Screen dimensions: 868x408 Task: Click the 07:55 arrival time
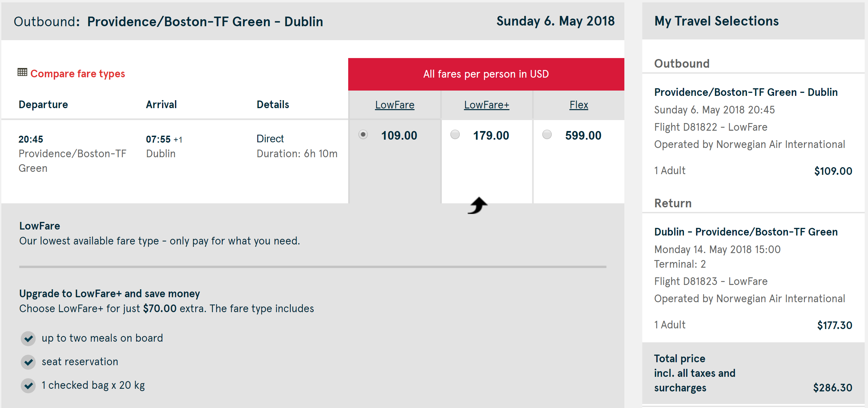click(158, 139)
